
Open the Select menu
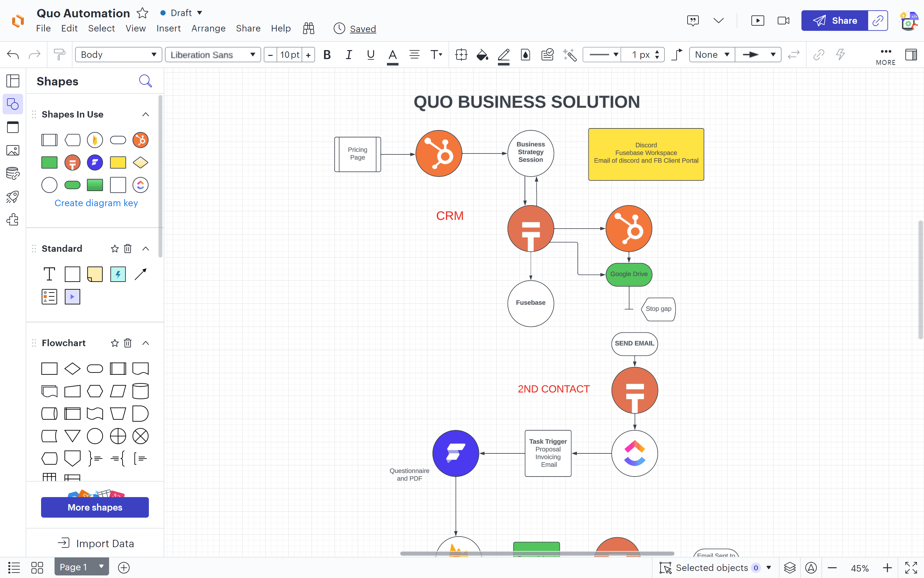[102, 28]
